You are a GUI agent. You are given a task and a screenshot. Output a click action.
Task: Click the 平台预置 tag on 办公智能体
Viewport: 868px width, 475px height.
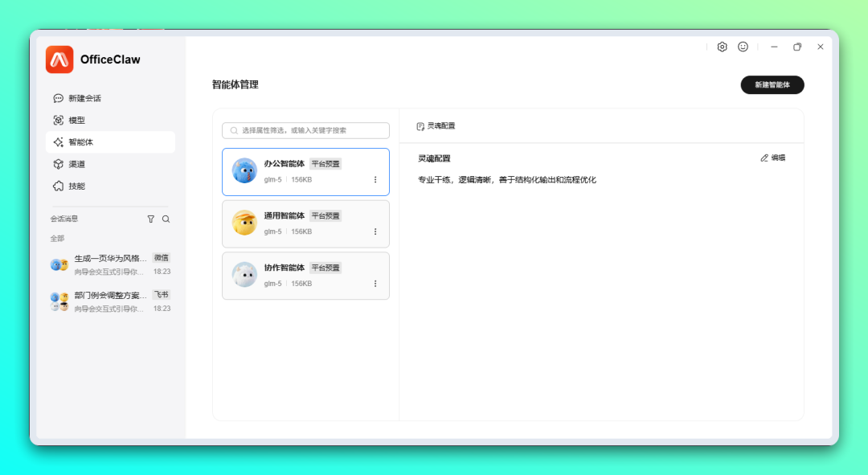click(327, 163)
